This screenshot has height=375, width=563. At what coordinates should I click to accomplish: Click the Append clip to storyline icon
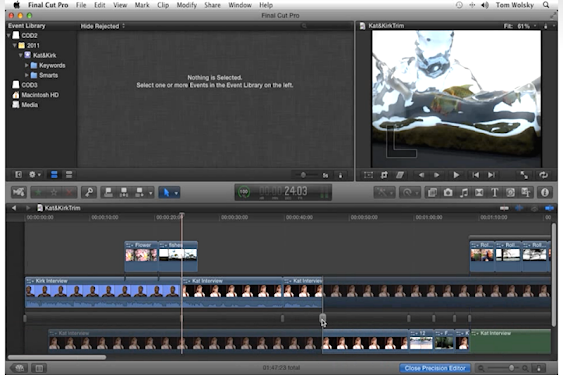[139, 193]
